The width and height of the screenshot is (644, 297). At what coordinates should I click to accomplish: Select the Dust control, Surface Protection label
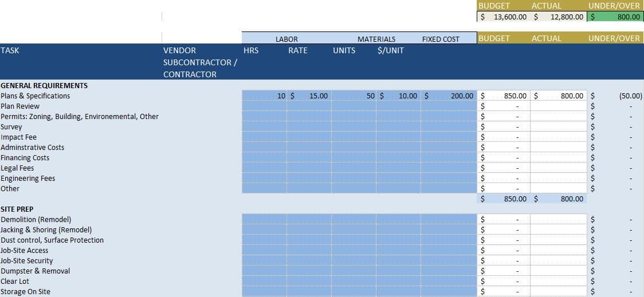52,240
